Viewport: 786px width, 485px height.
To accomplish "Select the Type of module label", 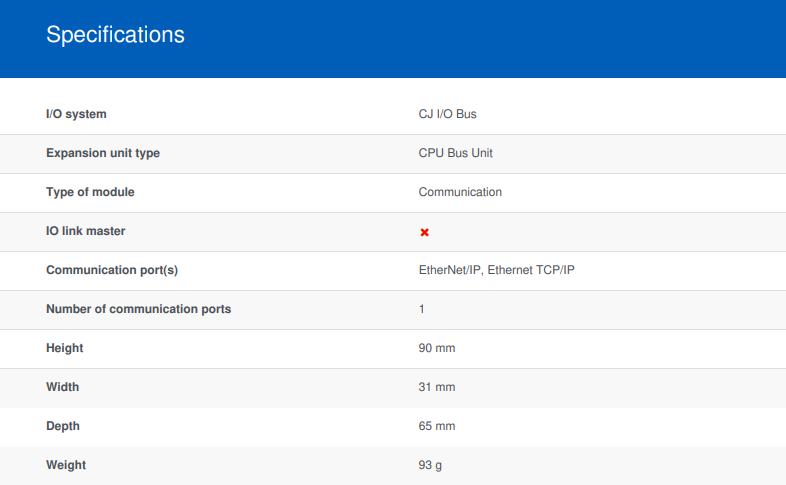I will (x=90, y=192).
